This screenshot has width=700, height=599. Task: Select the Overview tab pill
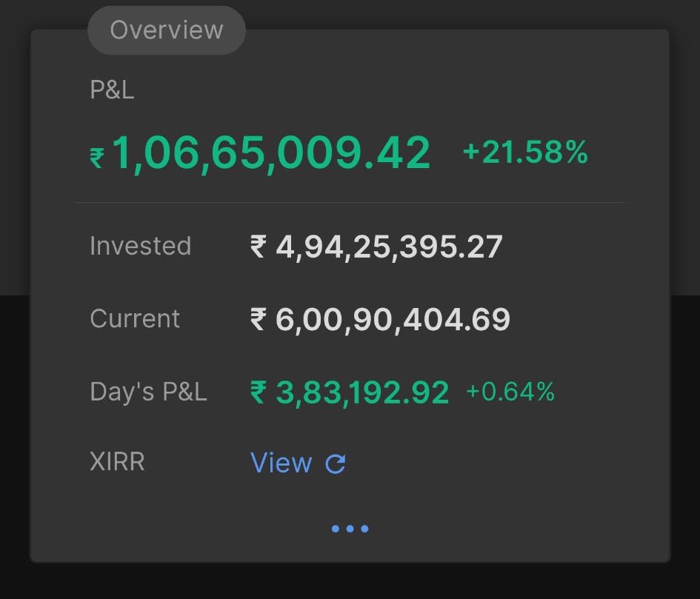(x=167, y=30)
